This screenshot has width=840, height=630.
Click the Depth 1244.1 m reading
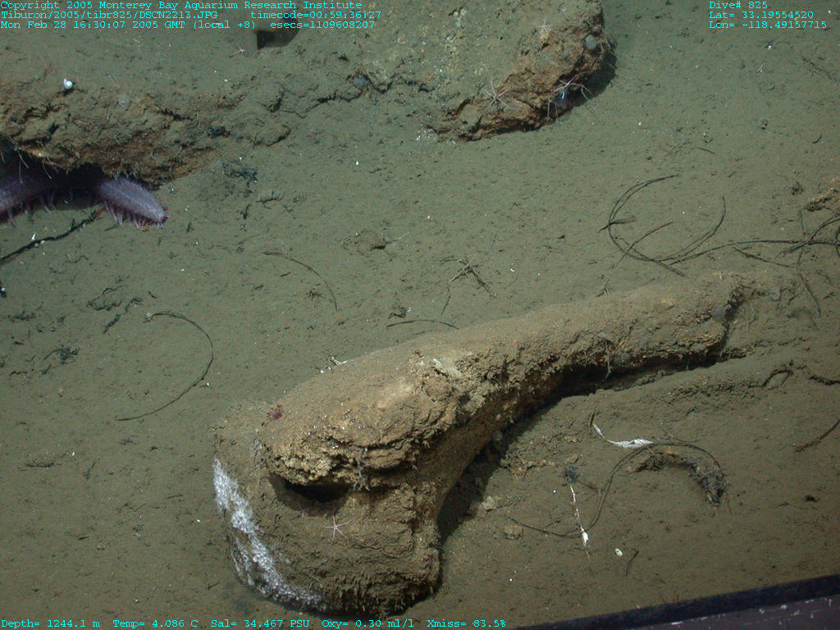tap(51, 623)
